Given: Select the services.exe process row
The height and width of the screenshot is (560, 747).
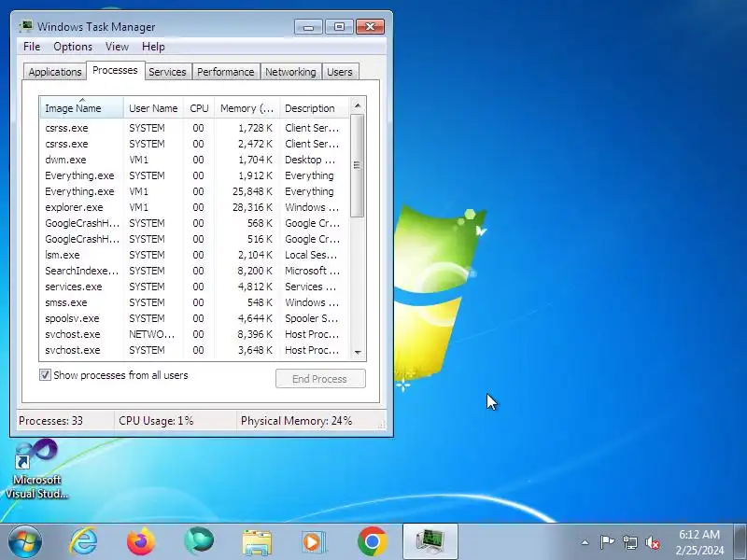Looking at the screenshot, I should pyautogui.click(x=194, y=287).
